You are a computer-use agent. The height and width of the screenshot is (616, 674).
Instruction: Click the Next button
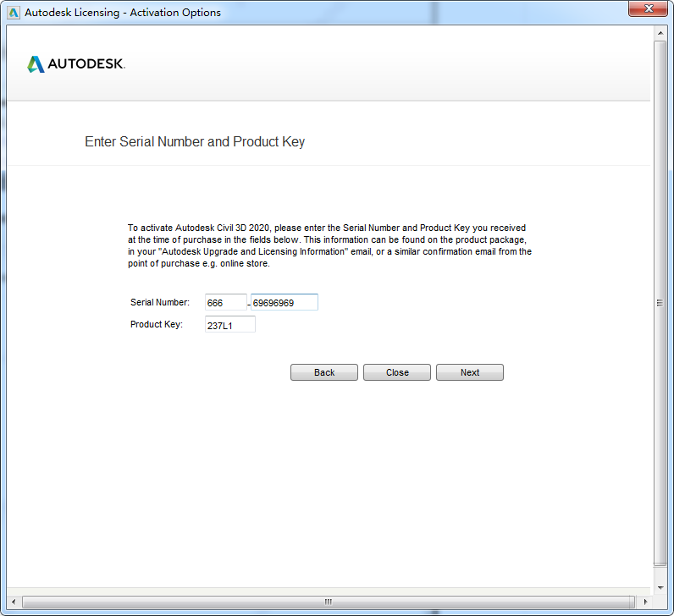(469, 372)
